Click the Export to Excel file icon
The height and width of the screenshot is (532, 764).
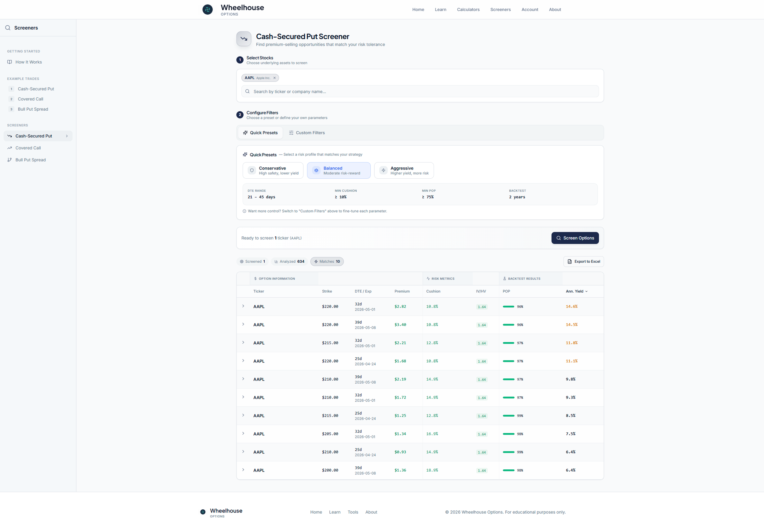pos(569,262)
